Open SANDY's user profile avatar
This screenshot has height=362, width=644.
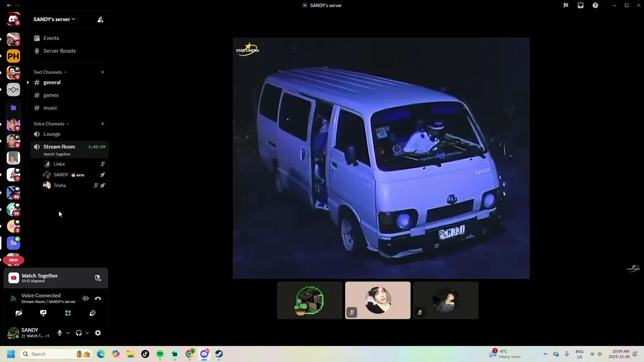point(13,333)
